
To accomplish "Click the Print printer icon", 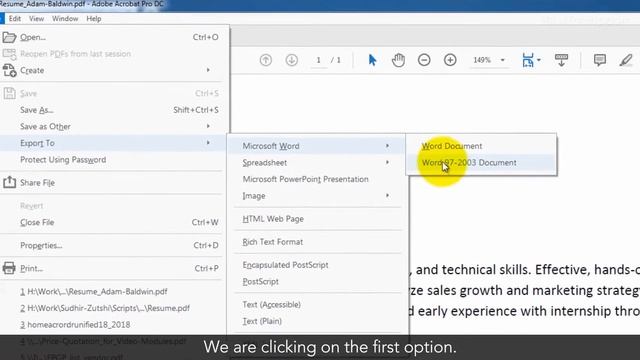I will pos(9,268).
